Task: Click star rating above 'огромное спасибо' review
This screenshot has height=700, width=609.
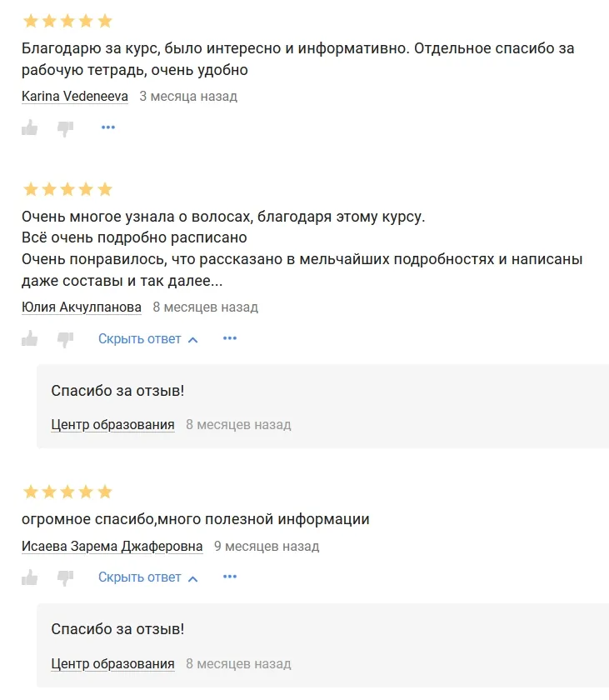Action: pyautogui.click(x=67, y=492)
